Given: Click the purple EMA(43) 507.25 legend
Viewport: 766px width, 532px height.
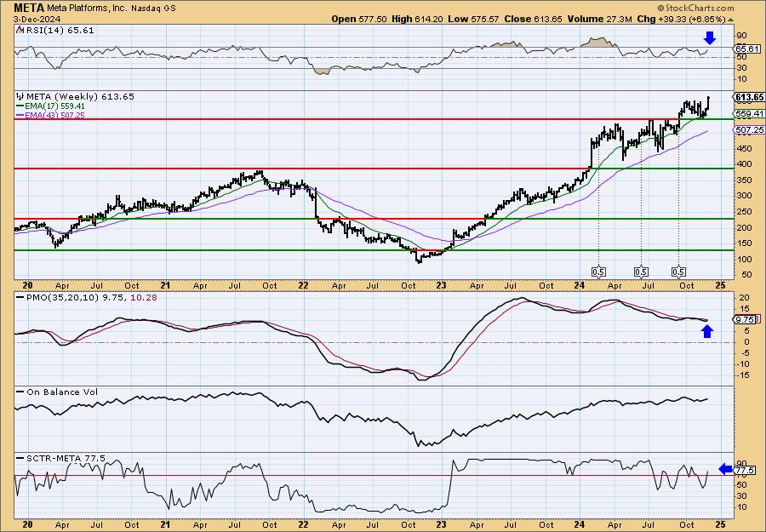Looking at the screenshot, I should [50, 115].
